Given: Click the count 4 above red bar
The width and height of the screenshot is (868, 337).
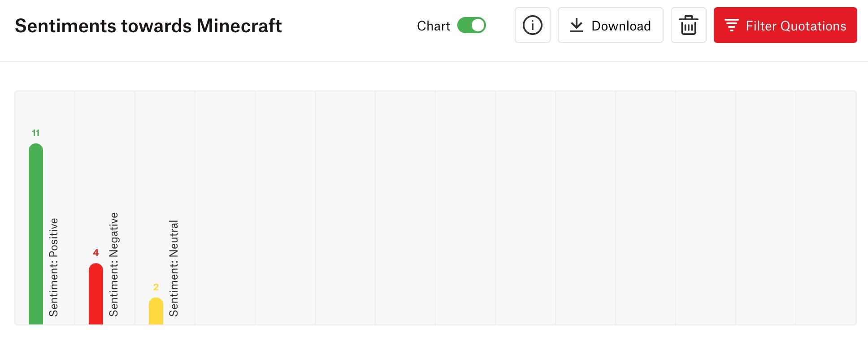Looking at the screenshot, I should coord(96,253).
